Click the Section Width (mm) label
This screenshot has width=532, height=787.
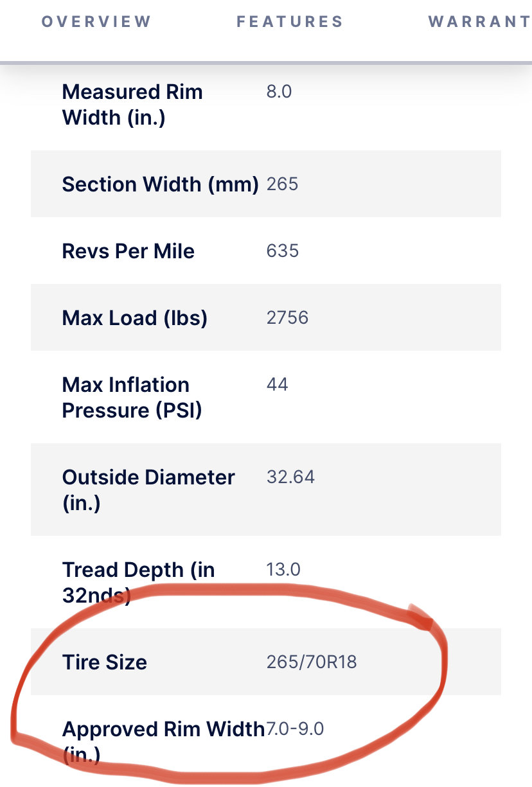pos(160,184)
